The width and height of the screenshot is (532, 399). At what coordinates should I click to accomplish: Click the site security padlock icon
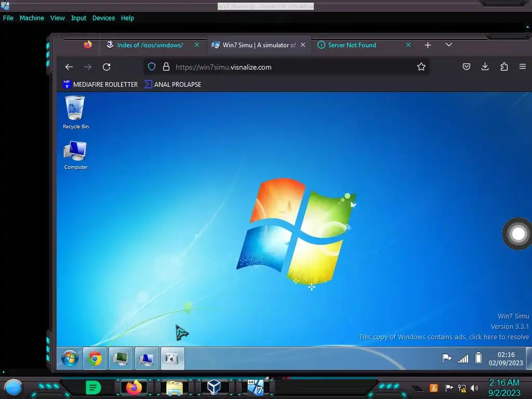pyautogui.click(x=166, y=67)
